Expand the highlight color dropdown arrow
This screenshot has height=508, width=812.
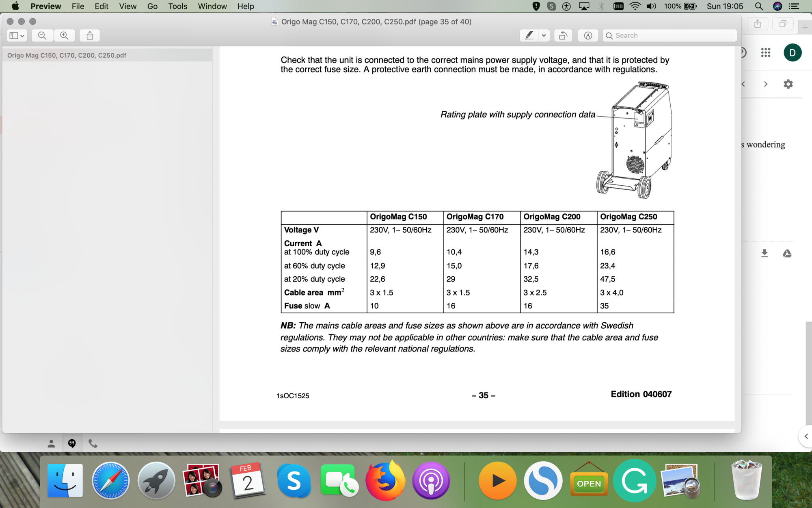click(x=544, y=35)
